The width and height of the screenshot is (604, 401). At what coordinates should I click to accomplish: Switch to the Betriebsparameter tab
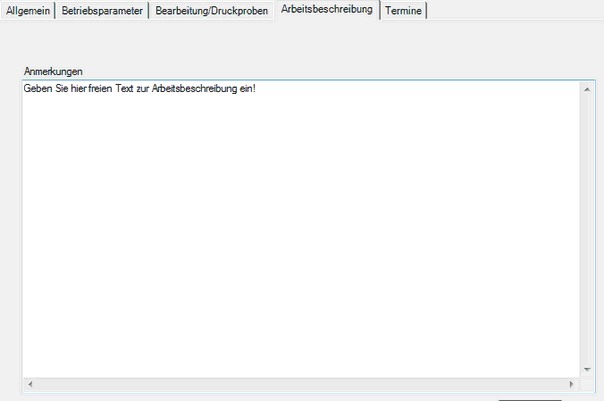pos(102,10)
